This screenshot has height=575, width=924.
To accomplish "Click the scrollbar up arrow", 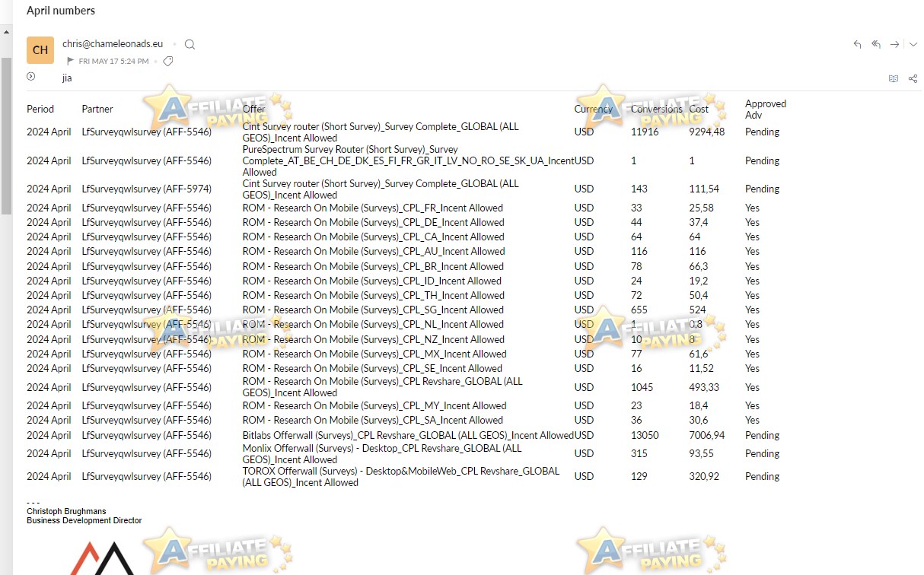I will pyautogui.click(x=6, y=33).
